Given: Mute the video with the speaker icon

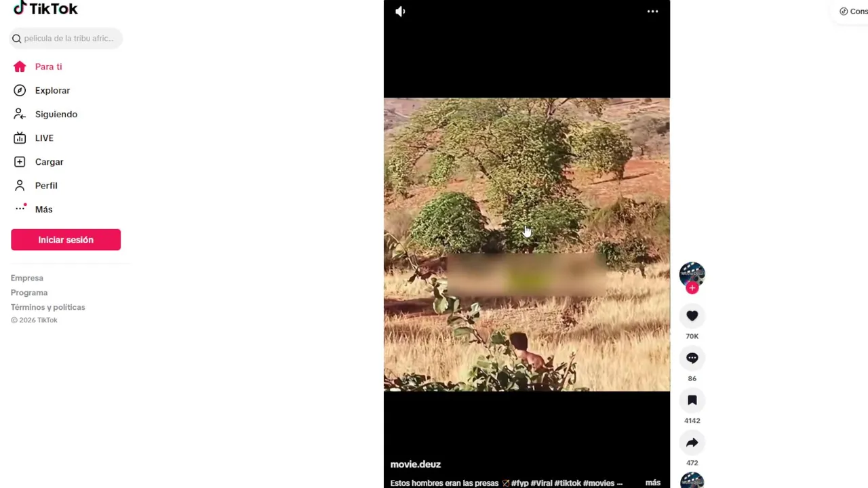Looking at the screenshot, I should coord(400,12).
